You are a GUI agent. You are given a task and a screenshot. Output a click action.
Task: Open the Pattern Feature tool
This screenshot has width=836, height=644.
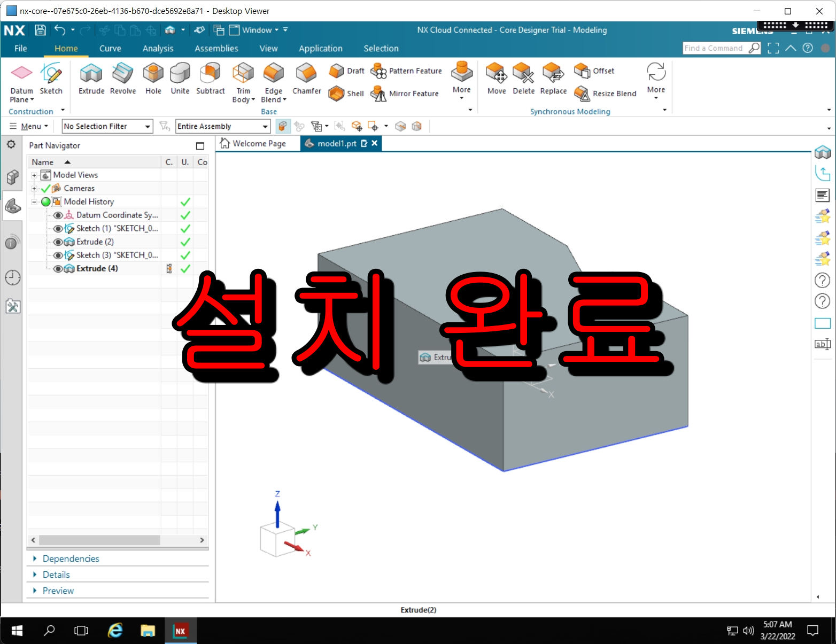pyautogui.click(x=406, y=71)
